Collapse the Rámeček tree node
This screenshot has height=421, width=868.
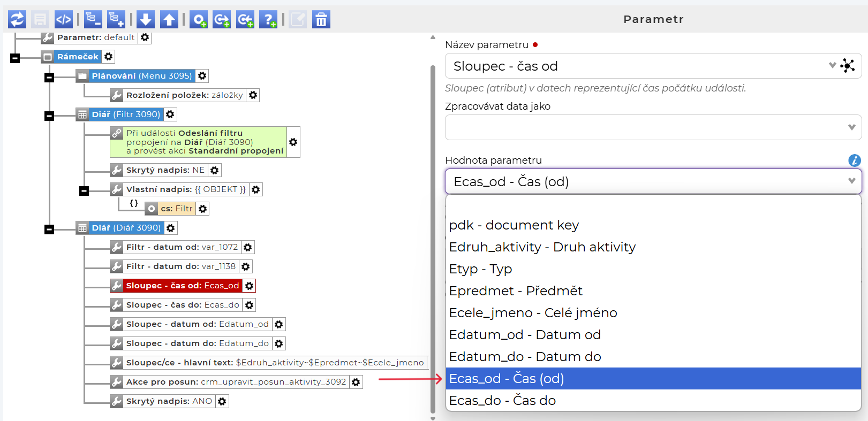pyautogui.click(x=15, y=58)
